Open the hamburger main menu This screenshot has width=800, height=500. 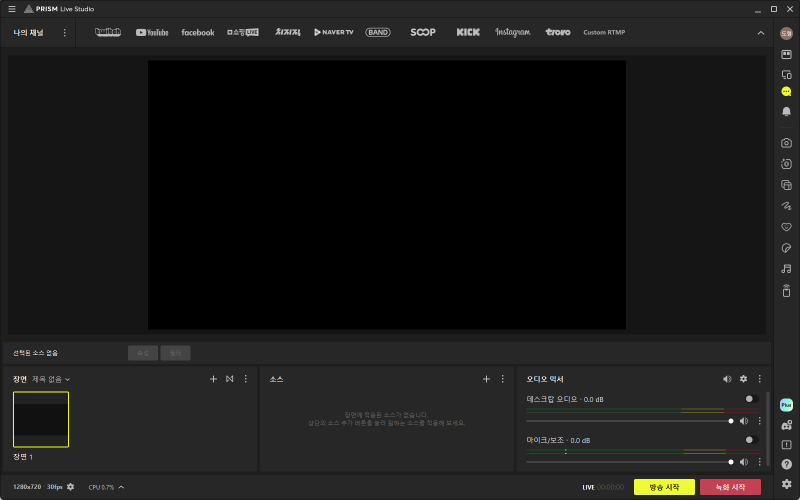click(x=12, y=9)
